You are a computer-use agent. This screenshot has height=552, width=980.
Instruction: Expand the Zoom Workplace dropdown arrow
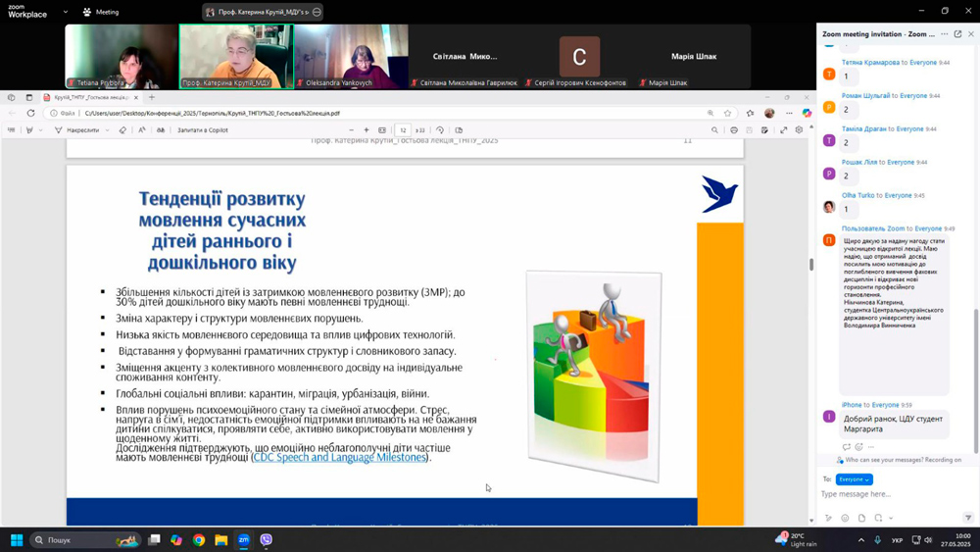click(66, 12)
